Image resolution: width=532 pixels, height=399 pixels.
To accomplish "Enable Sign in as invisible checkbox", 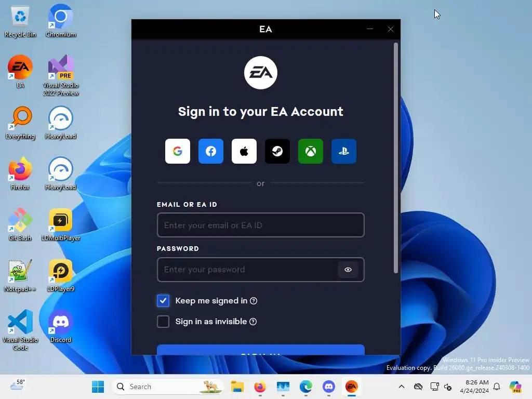I will point(163,321).
